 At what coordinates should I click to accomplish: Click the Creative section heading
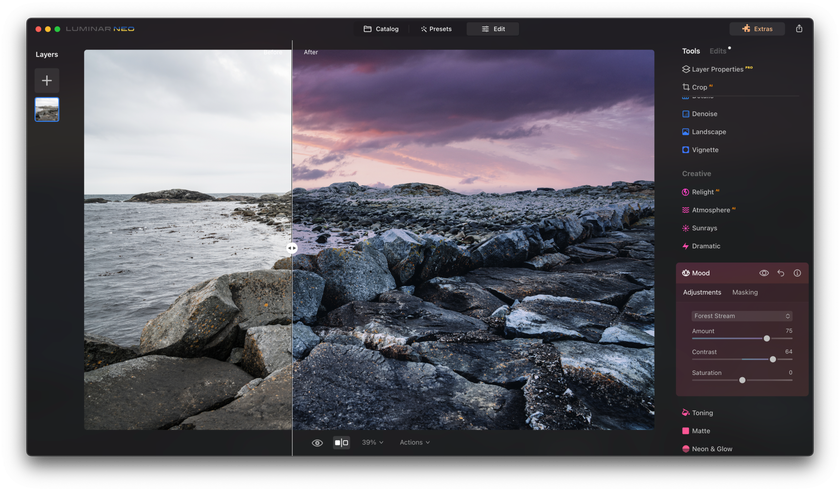pos(696,173)
